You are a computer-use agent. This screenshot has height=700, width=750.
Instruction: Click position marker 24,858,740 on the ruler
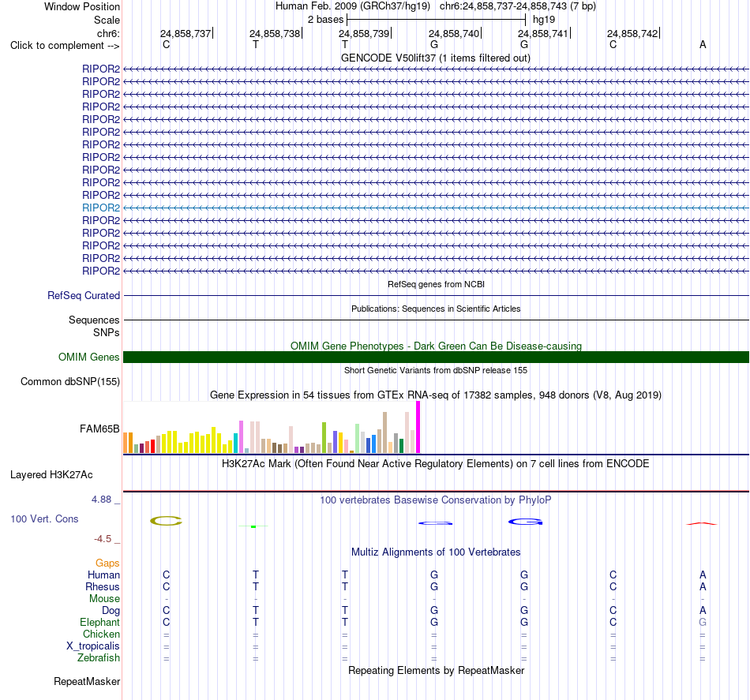[455, 33]
